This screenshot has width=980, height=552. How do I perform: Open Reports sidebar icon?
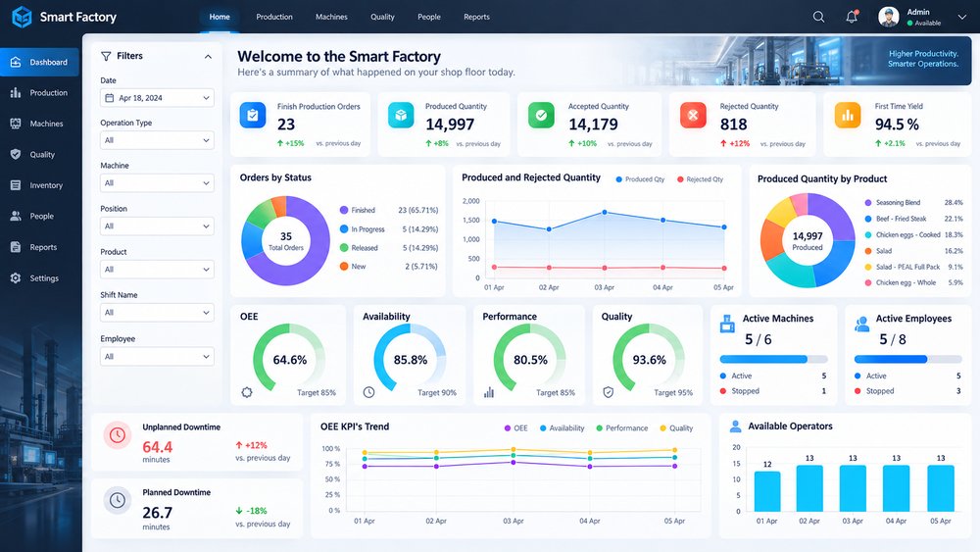(x=16, y=247)
